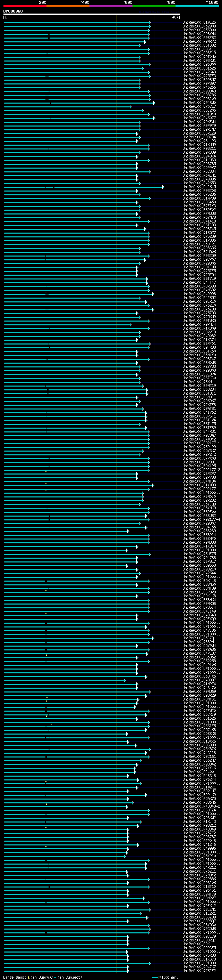This screenshot has width=222, height=980.
Task: Select hit UniRef100_P46266
Action: (x=199, y=88)
